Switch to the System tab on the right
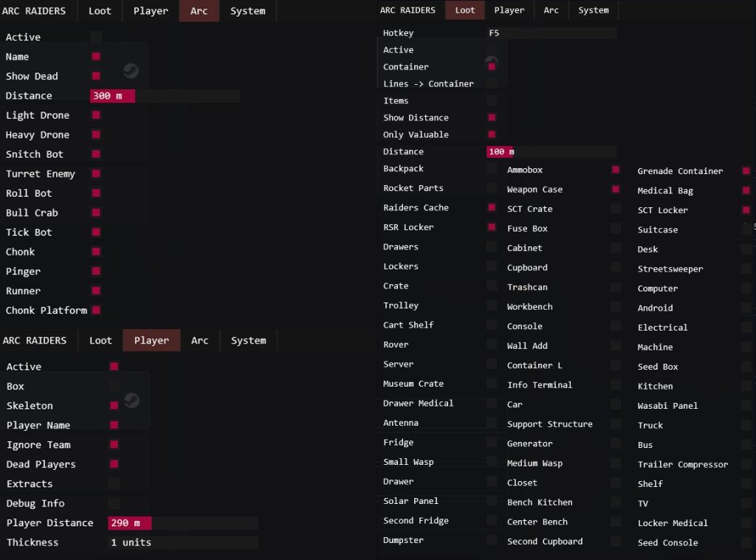The width and height of the screenshot is (756, 560). pyautogui.click(x=594, y=10)
